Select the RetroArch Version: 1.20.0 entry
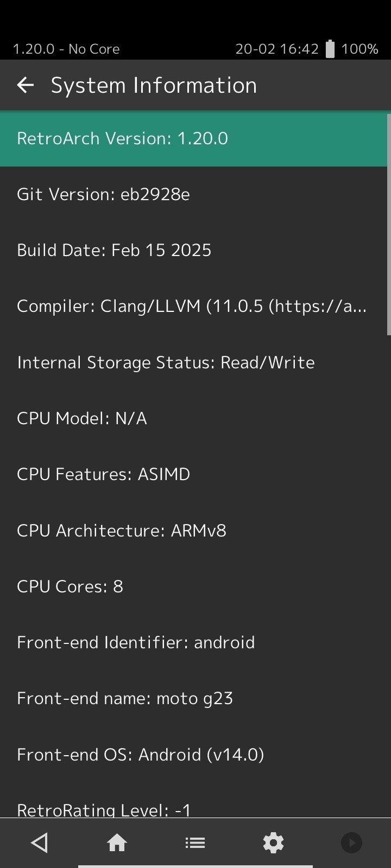 click(x=193, y=138)
